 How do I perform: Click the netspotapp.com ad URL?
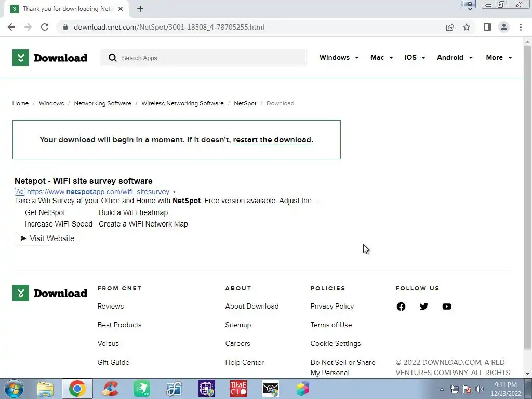click(98, 192)
